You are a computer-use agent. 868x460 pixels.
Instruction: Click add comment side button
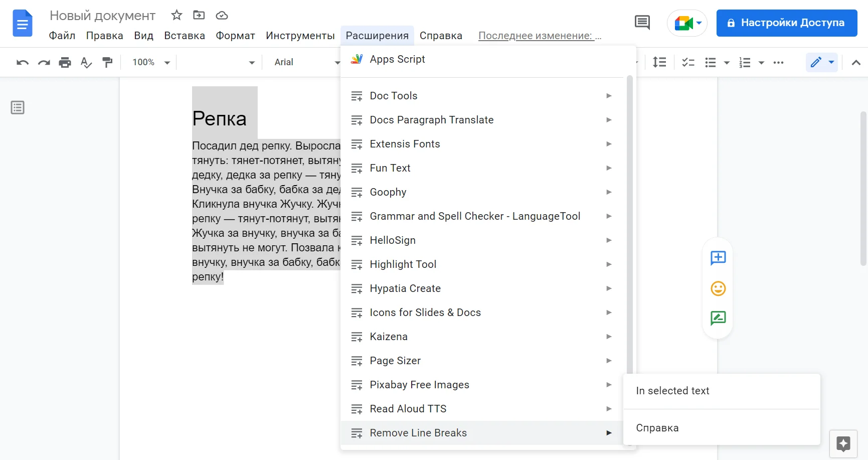718,258
